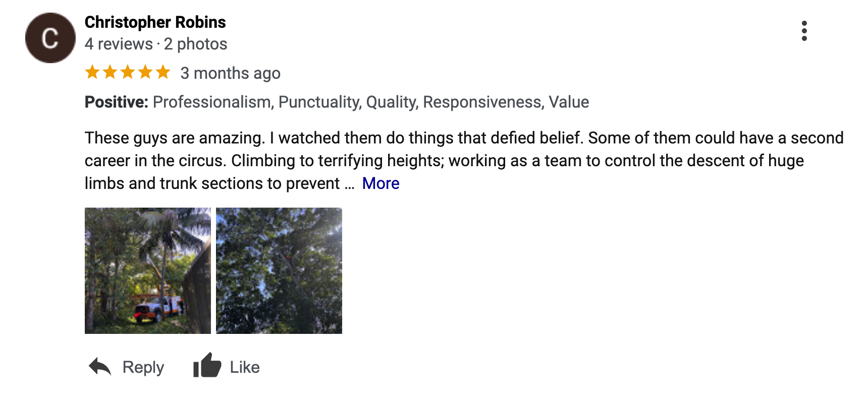Open reviewer profile via Christopher Robins name
The height and width of the screenshot is (393, 868).
pyautogui.click(x=155, y=22)
